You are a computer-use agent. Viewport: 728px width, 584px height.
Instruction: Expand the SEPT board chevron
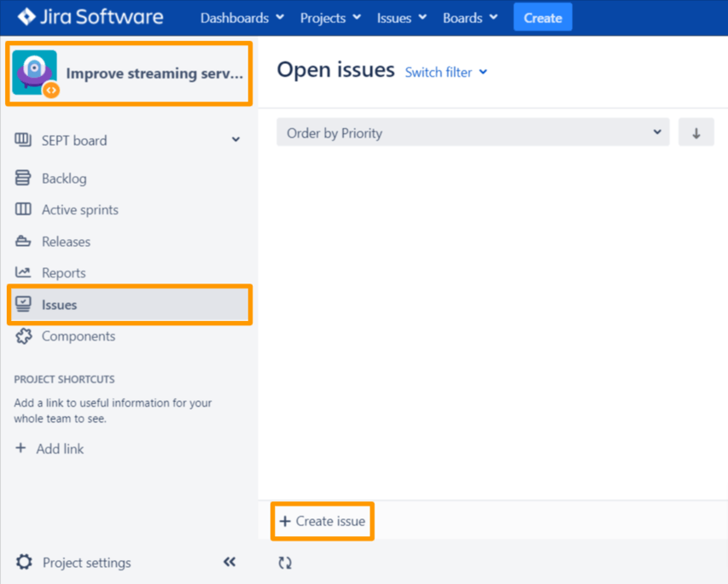236,139
